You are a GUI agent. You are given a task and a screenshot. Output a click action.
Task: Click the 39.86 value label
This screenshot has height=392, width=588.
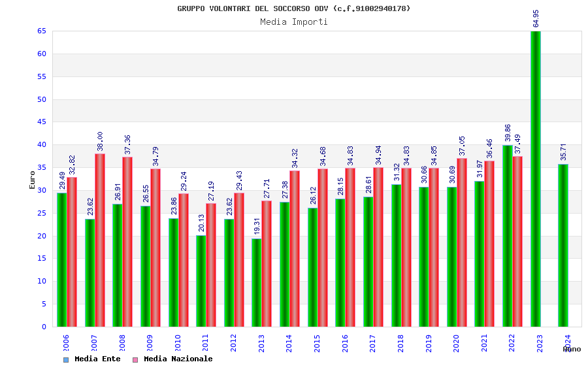click(508, 133)
